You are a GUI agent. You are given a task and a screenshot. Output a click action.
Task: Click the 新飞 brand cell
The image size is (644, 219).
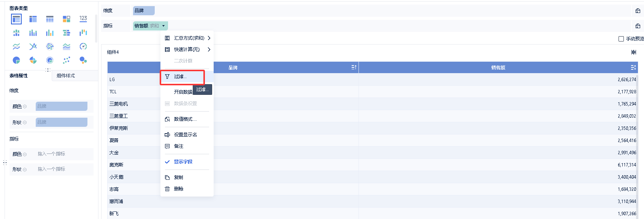coord(114,214)
